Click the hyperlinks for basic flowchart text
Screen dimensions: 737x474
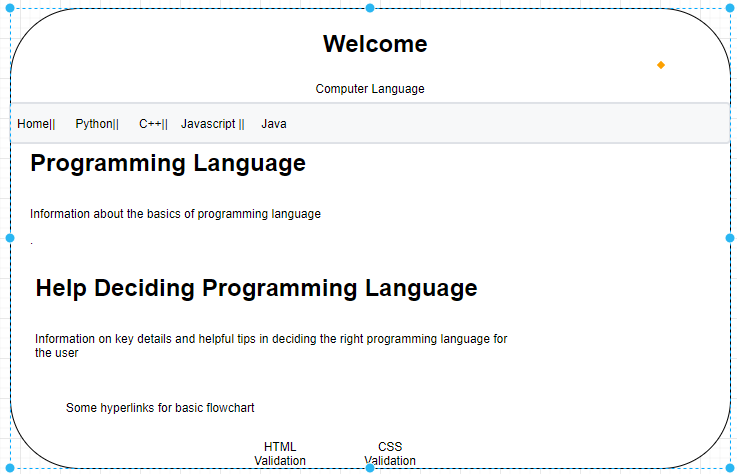(160, 408)
